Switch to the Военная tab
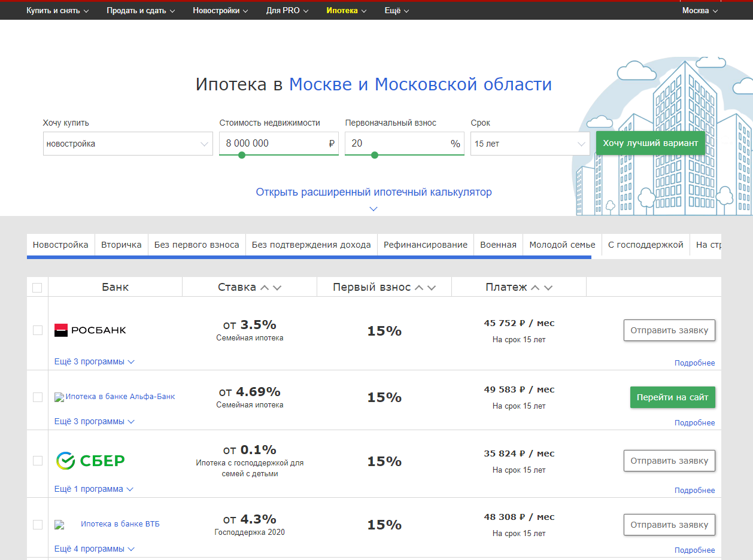 pos(498,245)
